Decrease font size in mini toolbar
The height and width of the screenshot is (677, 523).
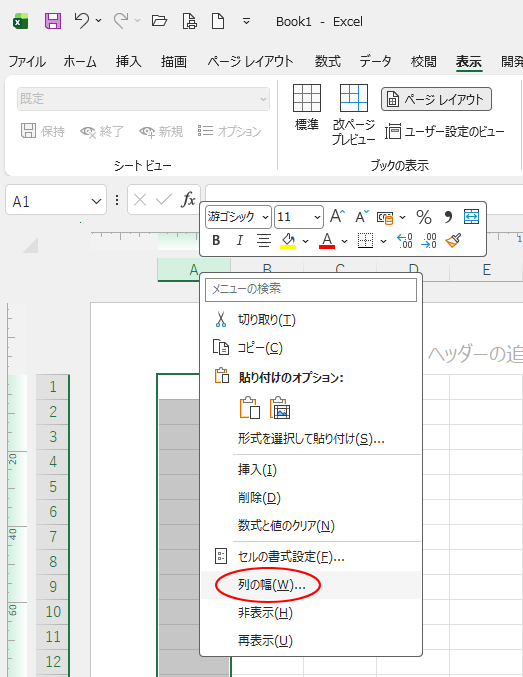(362, 216)
